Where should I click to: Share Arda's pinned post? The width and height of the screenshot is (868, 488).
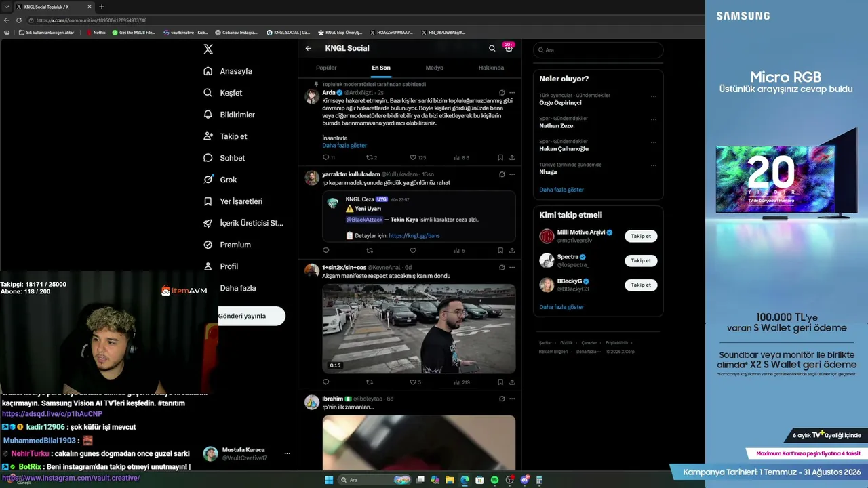pyautogui.click(x=512, y=157)
